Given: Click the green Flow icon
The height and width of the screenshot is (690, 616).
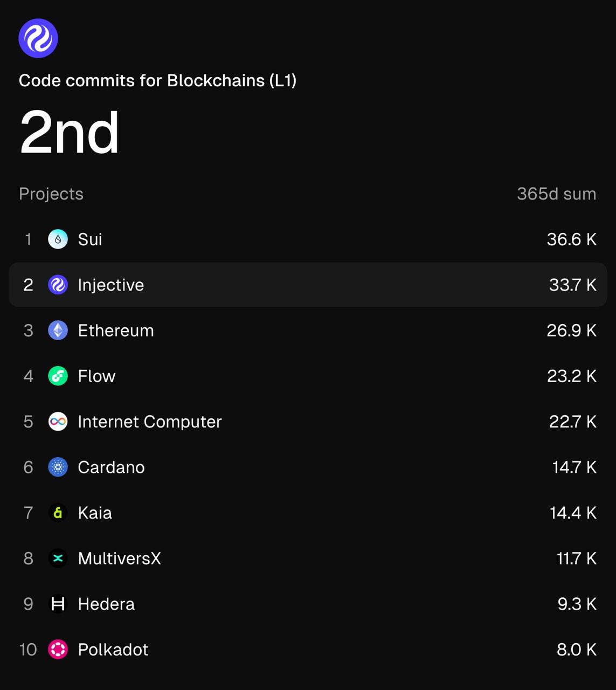Looking at the screenshot, I should click(x=58, y=376).
